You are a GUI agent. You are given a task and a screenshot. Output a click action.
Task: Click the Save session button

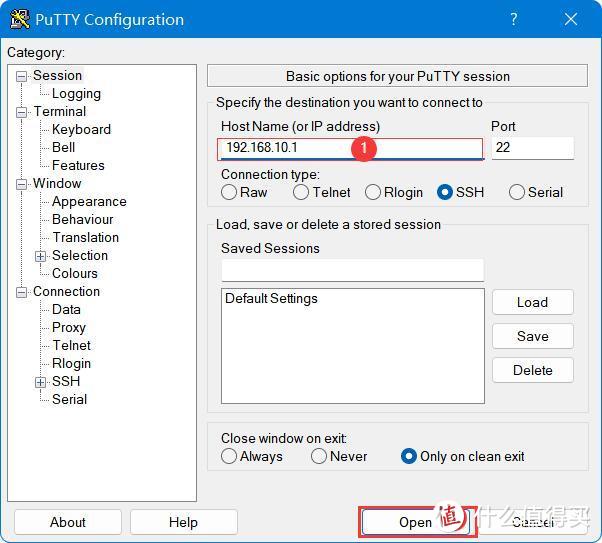(x=533, y=336)
